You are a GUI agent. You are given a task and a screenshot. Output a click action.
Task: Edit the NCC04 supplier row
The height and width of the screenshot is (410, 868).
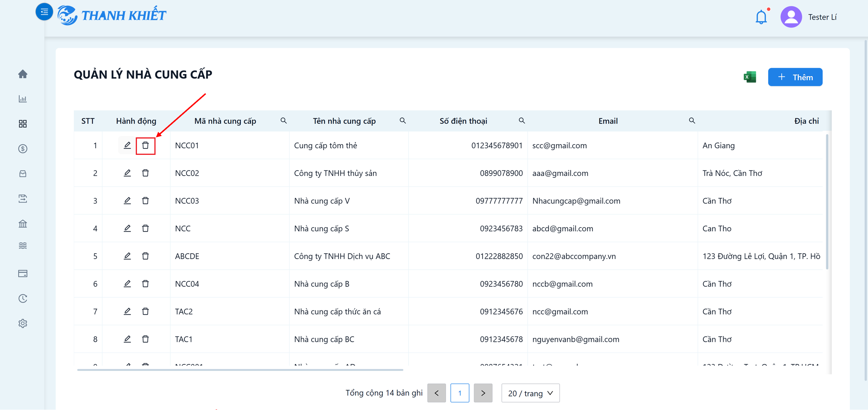[127, 283]
